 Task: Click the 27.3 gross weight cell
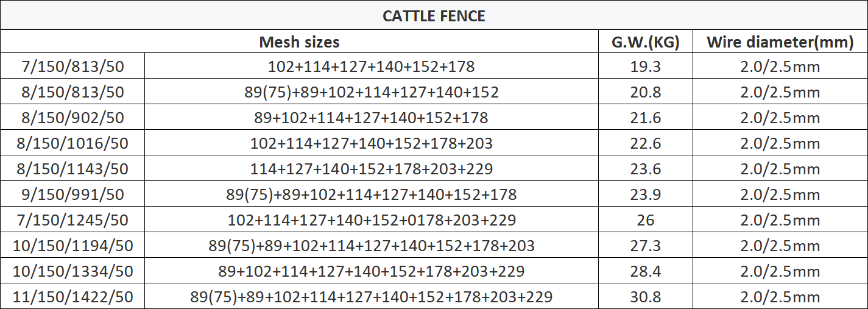point(645,245)
